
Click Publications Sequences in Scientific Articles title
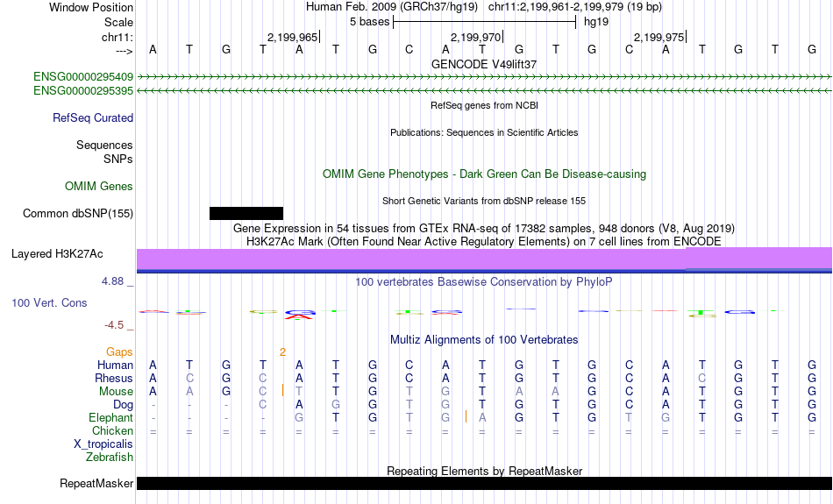tap(484, 132)
